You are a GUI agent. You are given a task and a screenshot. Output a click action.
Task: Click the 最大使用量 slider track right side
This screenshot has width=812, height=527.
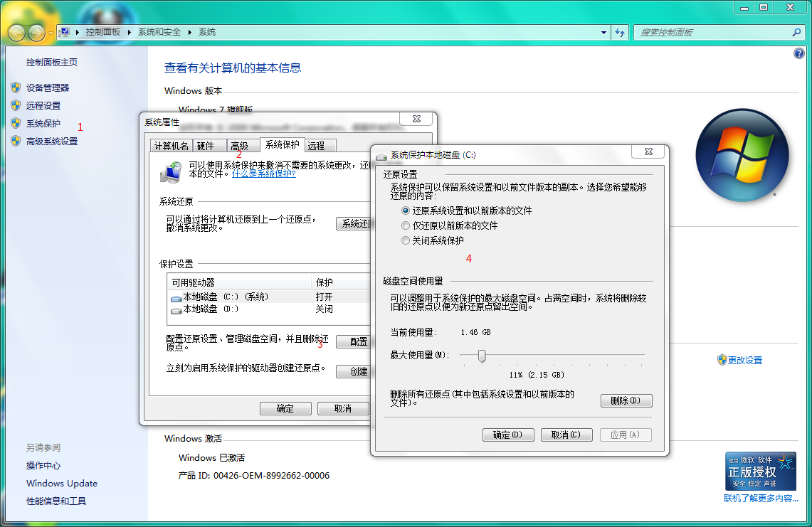pos(564,355)
